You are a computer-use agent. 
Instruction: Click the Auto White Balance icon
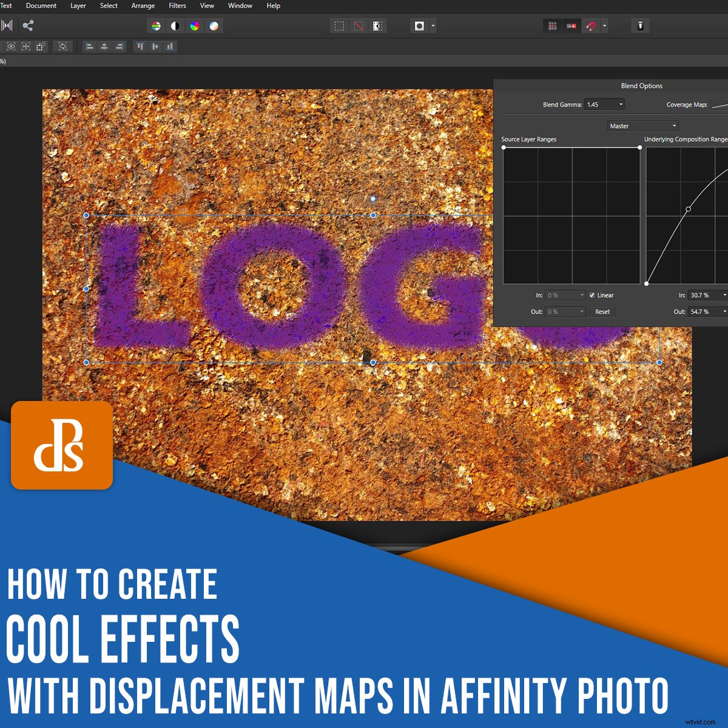215,25
